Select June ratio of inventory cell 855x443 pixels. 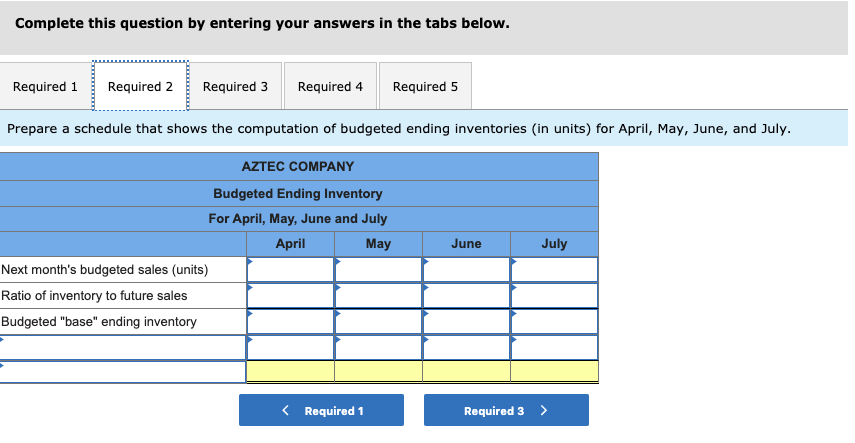(466, 296)
